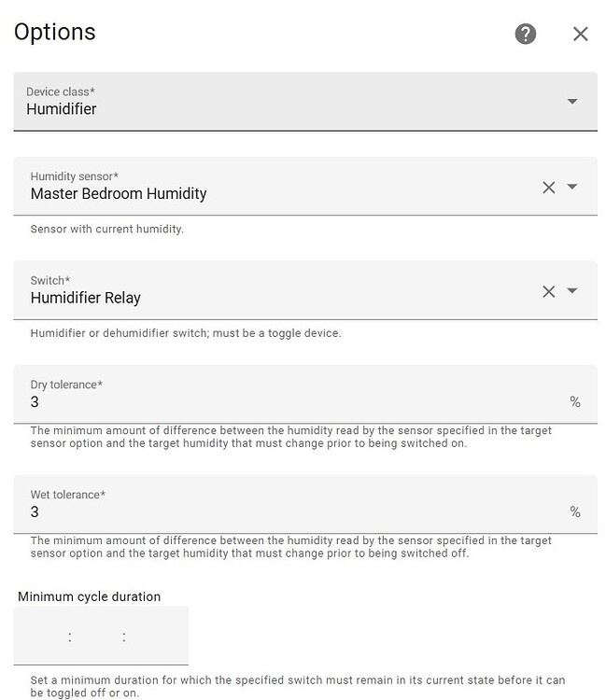Click the Minimum cycle duration label

click(89, 596)
